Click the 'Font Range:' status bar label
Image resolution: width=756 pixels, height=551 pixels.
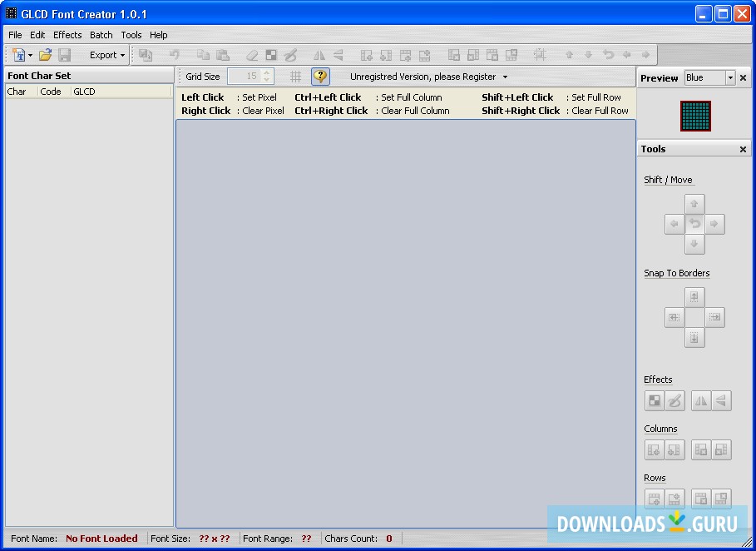click(x=268, y=539)
